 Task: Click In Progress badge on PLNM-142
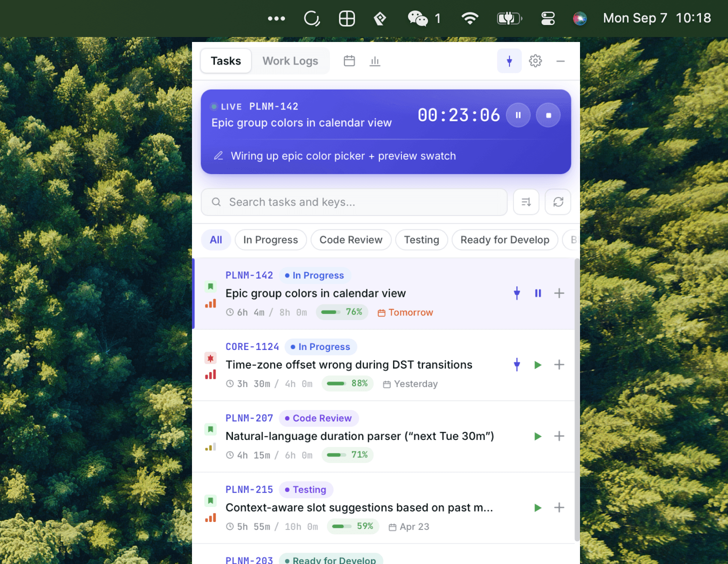(315, 275)
